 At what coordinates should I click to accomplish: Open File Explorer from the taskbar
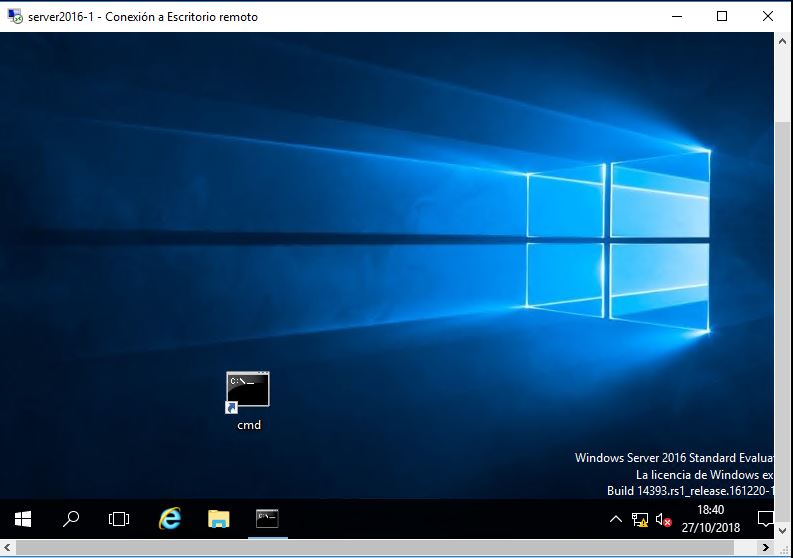pos(218,518)
